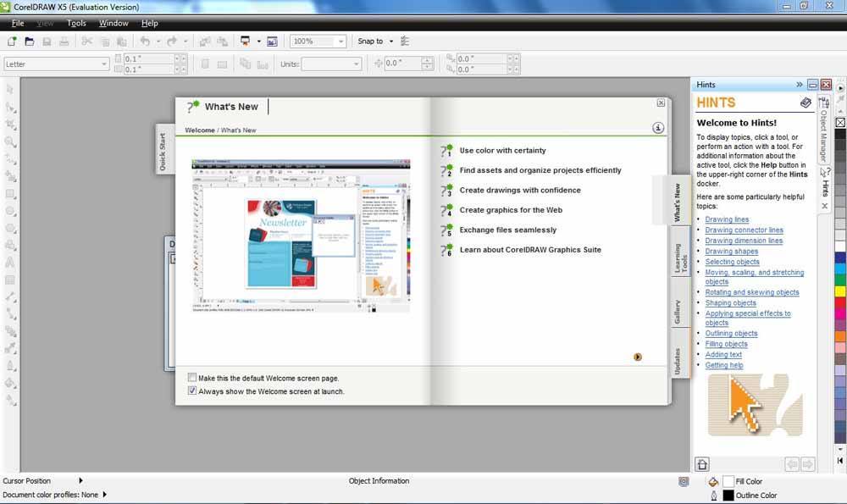The width and height of the screenshot is (847, 504).
Task: Switch to the Quick Start tab
Action: (x=163, y=148)
